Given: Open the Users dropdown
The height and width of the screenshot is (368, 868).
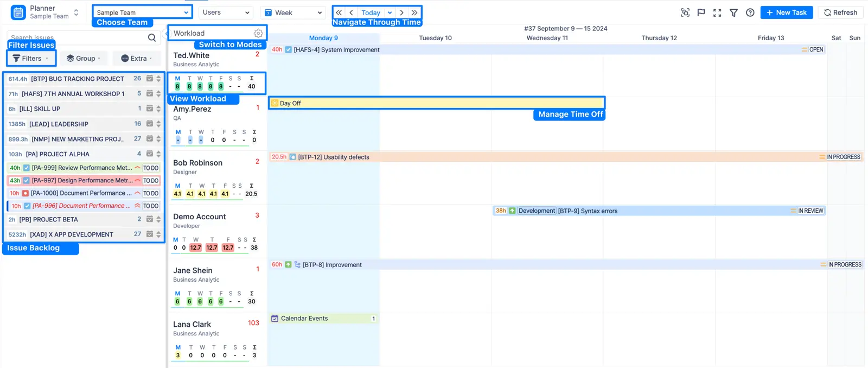Looking at the screenshot, I should tap(226, 12).
